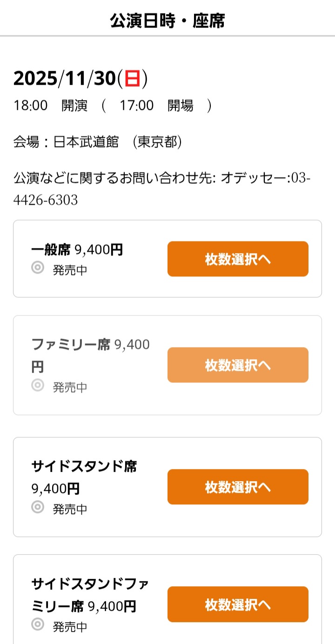Click the red 日 weekday marker

(x=132, y=79)
